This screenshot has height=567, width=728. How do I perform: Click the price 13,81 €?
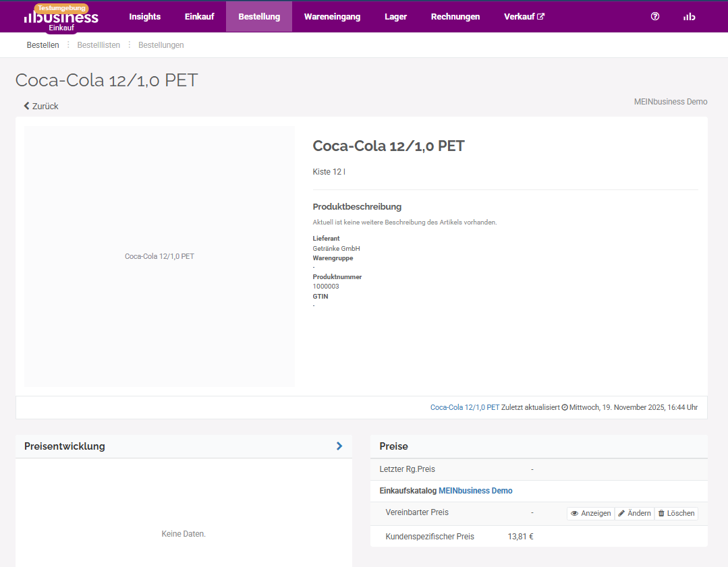click(520, 537)
